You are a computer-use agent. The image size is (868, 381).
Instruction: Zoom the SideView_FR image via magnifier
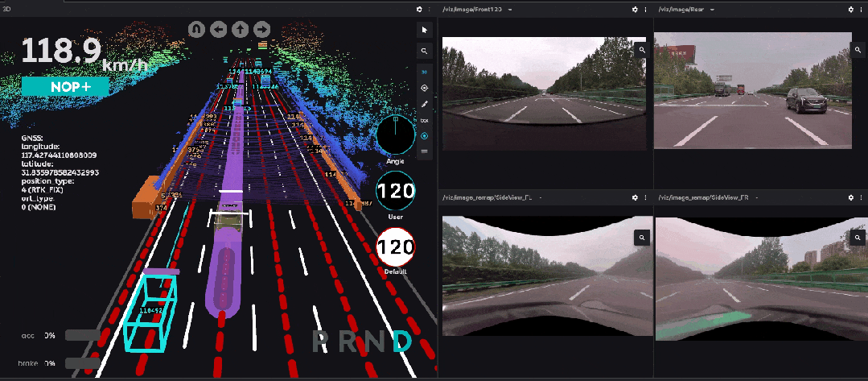858,238
